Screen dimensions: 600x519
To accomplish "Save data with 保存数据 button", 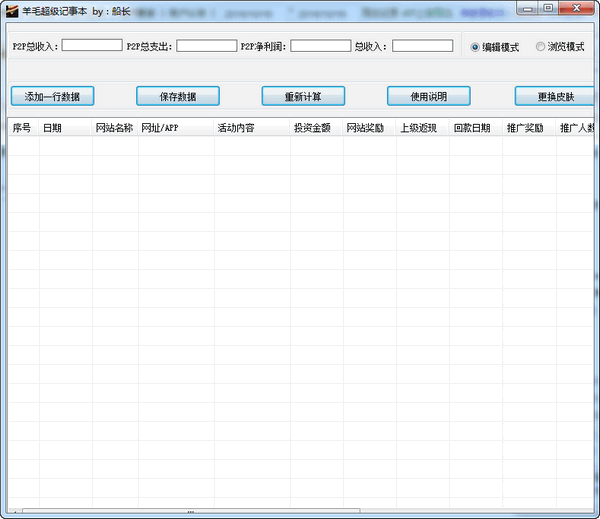I will (x=178, y=96).
